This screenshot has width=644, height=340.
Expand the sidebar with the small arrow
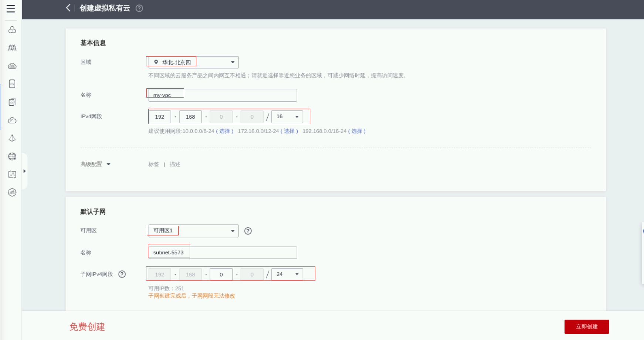[x=24, y=171]
